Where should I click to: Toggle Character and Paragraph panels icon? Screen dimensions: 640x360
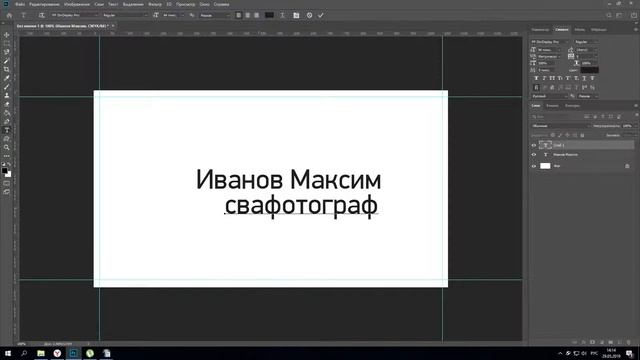pos(296,16)
